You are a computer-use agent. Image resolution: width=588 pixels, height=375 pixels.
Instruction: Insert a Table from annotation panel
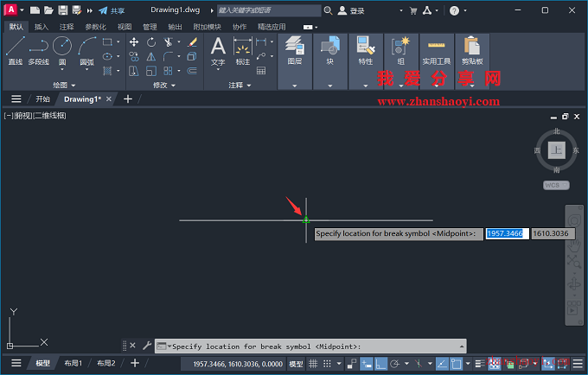261,71
